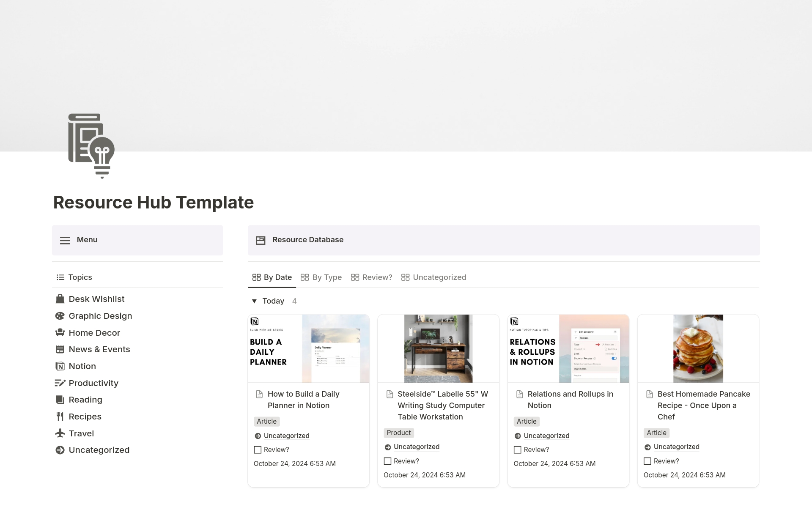Click the Topics list icon

pos(60,277)
